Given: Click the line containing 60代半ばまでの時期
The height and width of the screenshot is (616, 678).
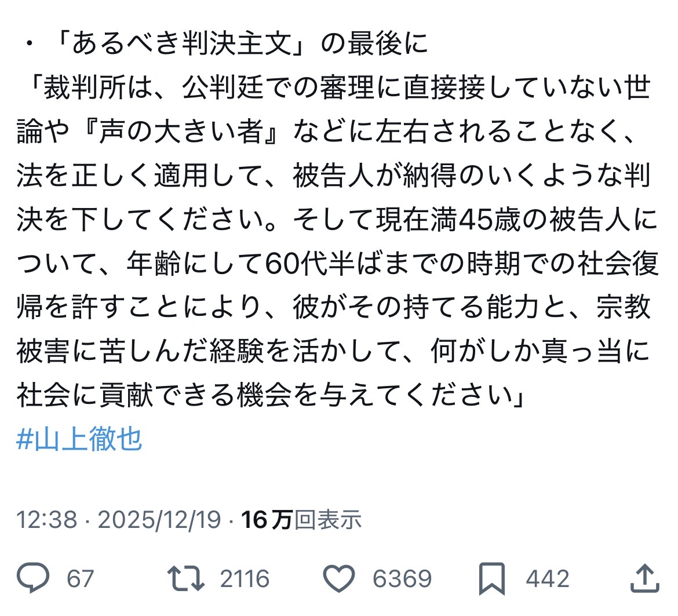Looking at the screenshot, I should 338,263.
